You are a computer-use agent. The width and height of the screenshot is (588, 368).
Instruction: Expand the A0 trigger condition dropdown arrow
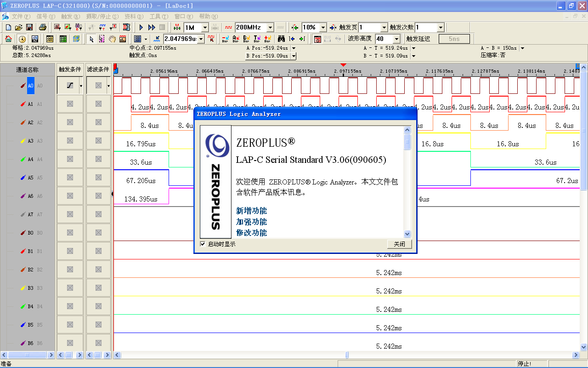(81, 86)
